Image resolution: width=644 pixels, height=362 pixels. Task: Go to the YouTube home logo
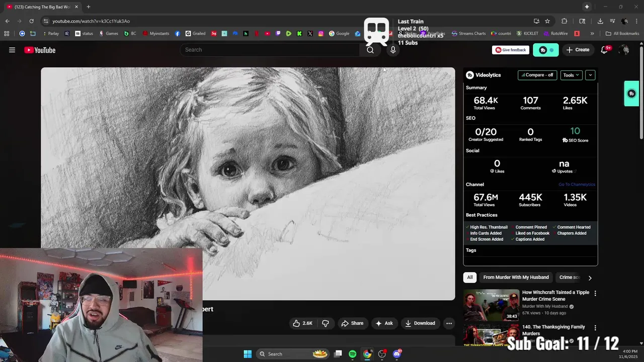(40, 50)
